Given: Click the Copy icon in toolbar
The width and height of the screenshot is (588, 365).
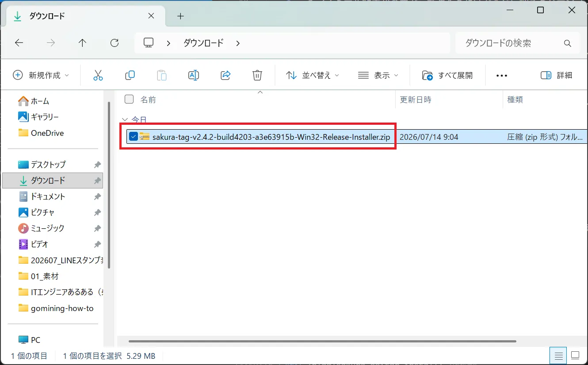Looking at the screenshot, I should pos(130,76).
